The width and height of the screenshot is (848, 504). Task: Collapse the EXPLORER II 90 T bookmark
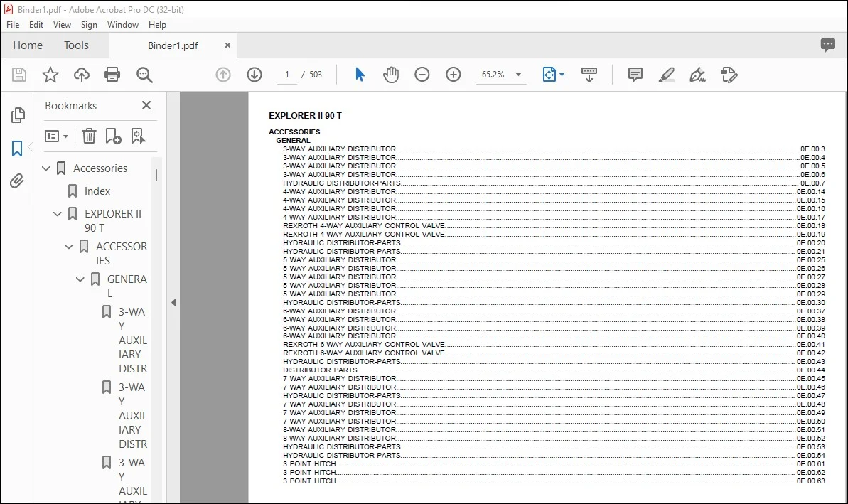(58, 214)
